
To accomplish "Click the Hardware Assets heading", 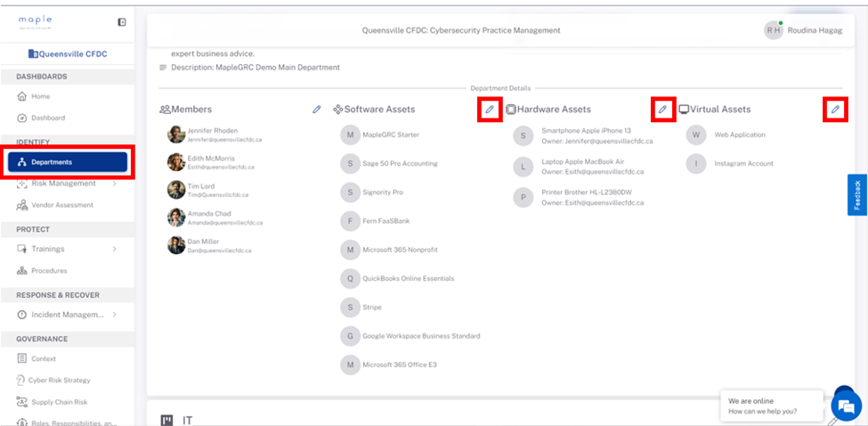I will (x=554, y=110).
